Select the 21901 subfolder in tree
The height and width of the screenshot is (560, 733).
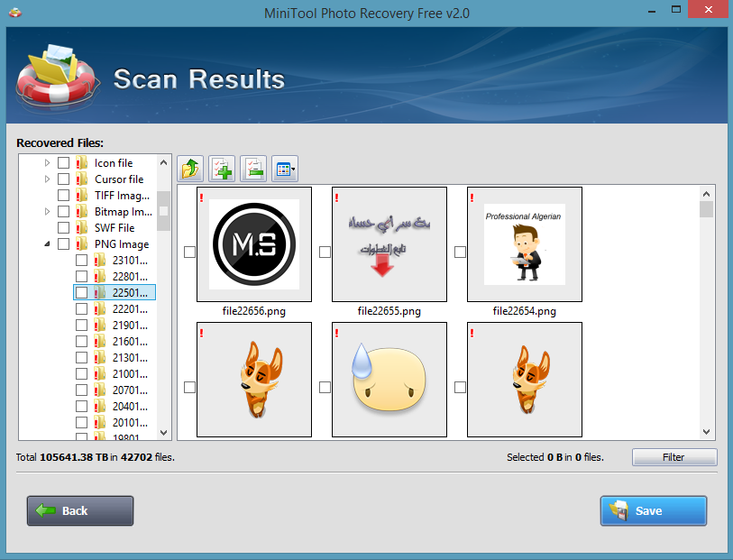(x=130, y=326)
